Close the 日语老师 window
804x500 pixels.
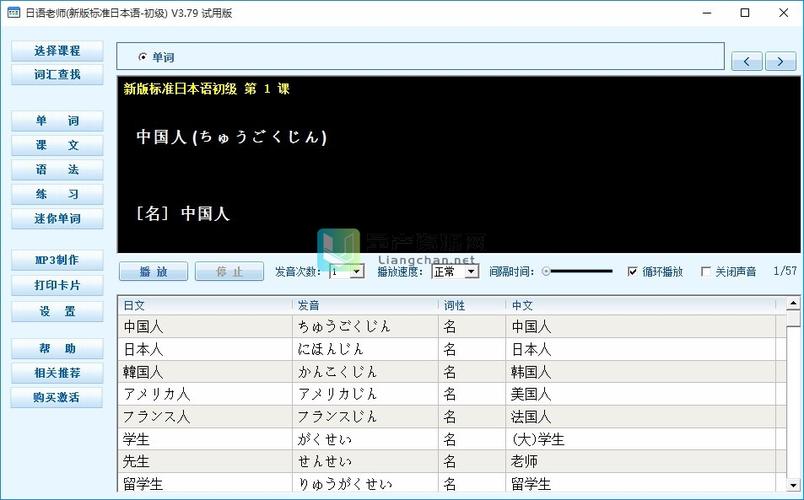[783, 13]
